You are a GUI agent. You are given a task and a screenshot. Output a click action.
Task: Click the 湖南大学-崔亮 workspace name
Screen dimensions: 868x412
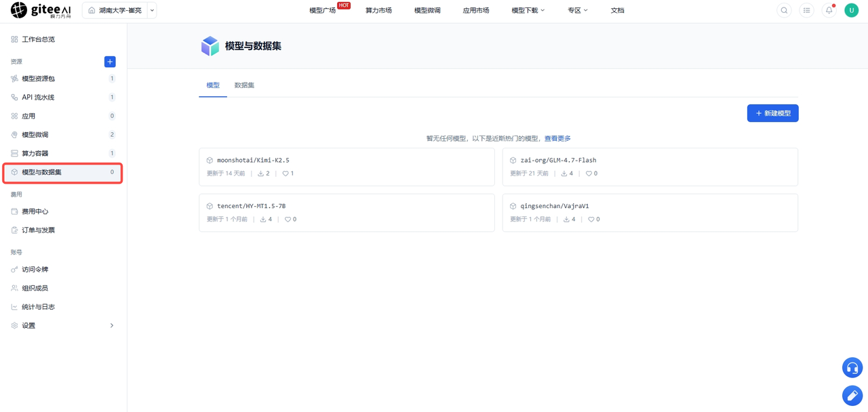(120, 10)
